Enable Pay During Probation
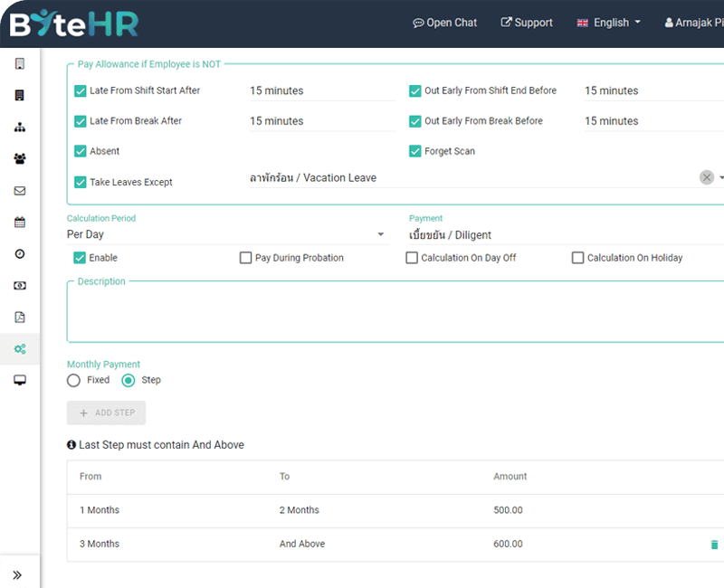Screen dimensions: 724x588 (x=245, y=258)
